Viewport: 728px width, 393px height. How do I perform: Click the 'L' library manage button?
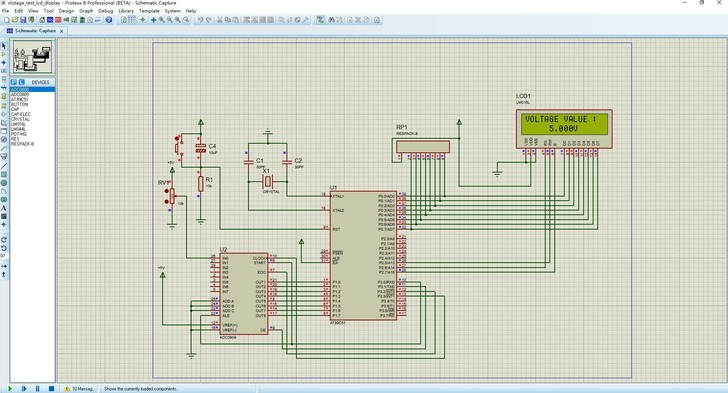click(x=21, y=82)
